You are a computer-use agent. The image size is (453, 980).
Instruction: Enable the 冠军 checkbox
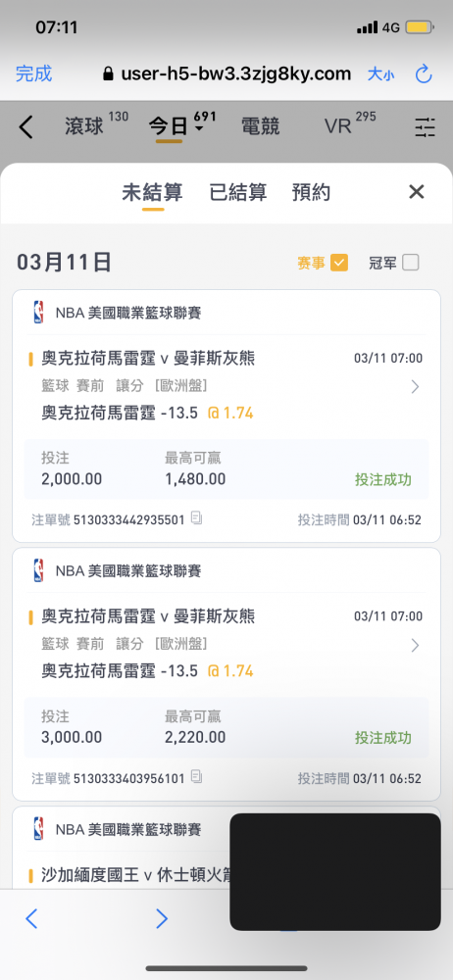(x=411, y=263)
